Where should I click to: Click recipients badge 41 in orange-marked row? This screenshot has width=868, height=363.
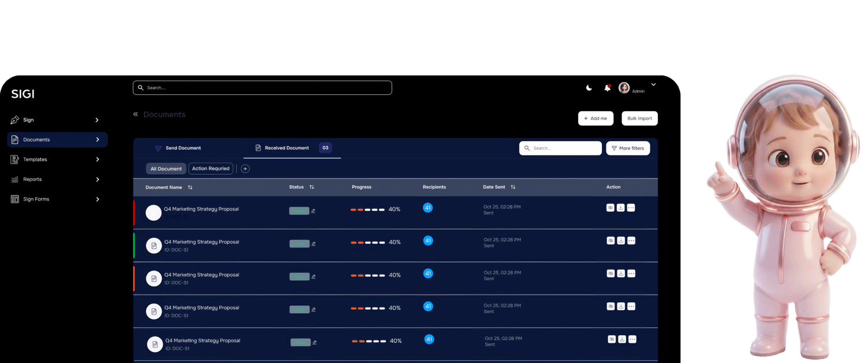(428, 273)
